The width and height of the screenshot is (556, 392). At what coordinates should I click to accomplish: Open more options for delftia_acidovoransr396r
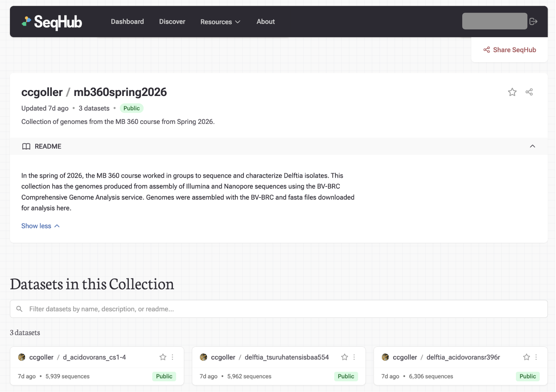[x=536, y=357]
